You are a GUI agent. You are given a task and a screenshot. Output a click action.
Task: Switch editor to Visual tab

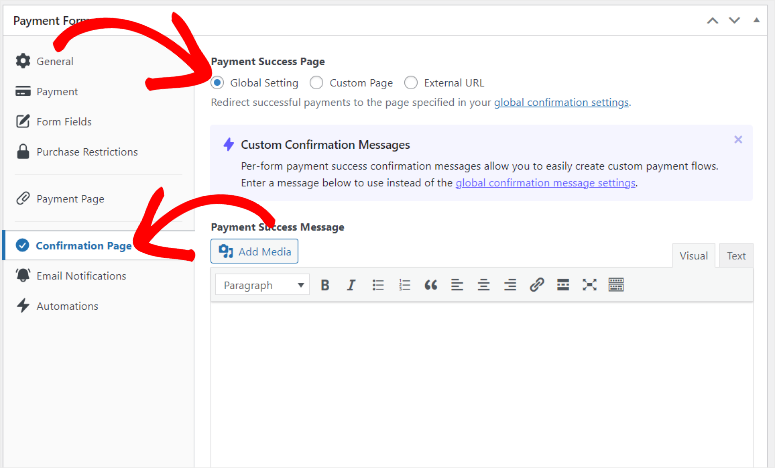(693, 256)
